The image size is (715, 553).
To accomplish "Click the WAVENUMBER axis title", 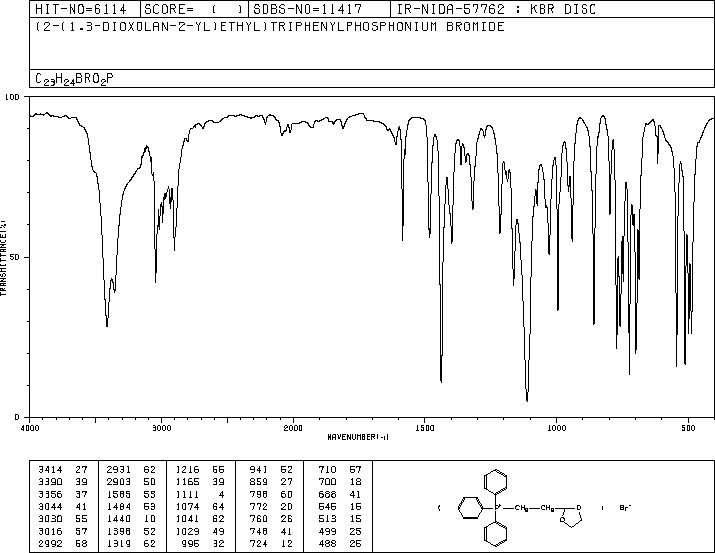I will pyautogui.click(x=358, y=437).
